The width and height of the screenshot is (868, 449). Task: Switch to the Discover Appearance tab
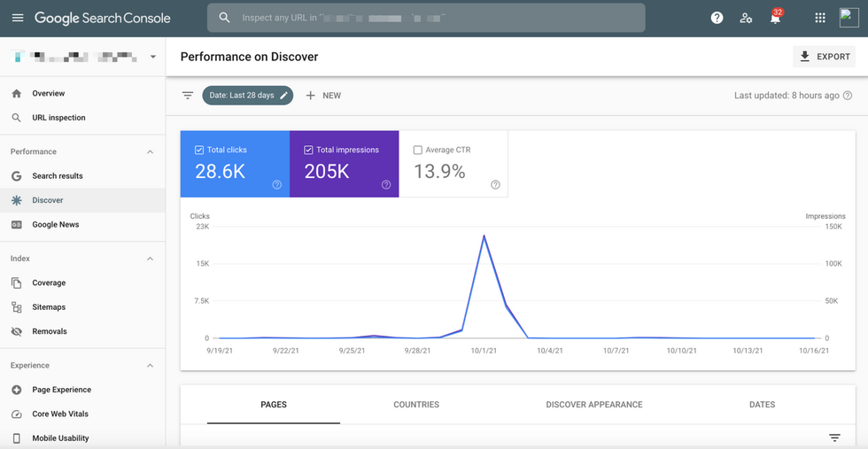click(594, 405)
